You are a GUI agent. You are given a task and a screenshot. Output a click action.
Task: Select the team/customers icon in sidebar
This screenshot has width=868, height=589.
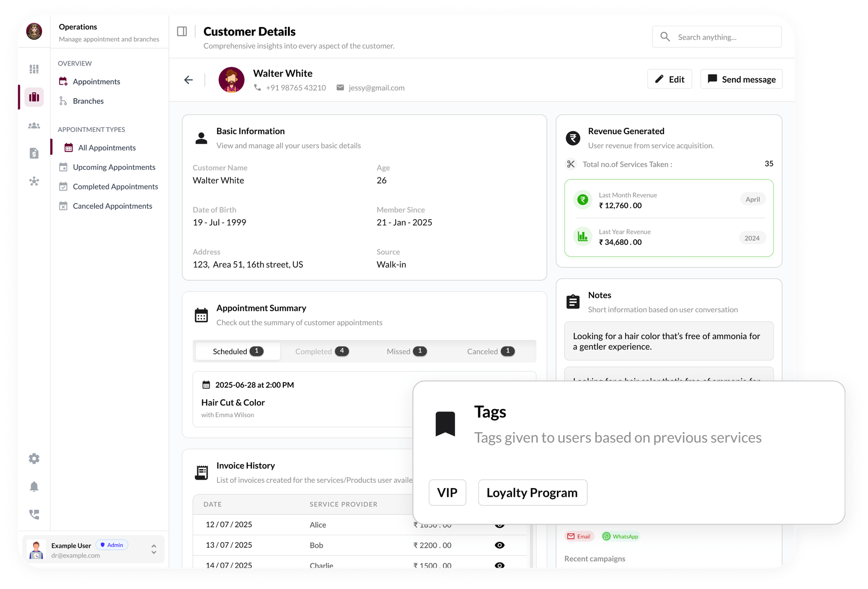34,125
